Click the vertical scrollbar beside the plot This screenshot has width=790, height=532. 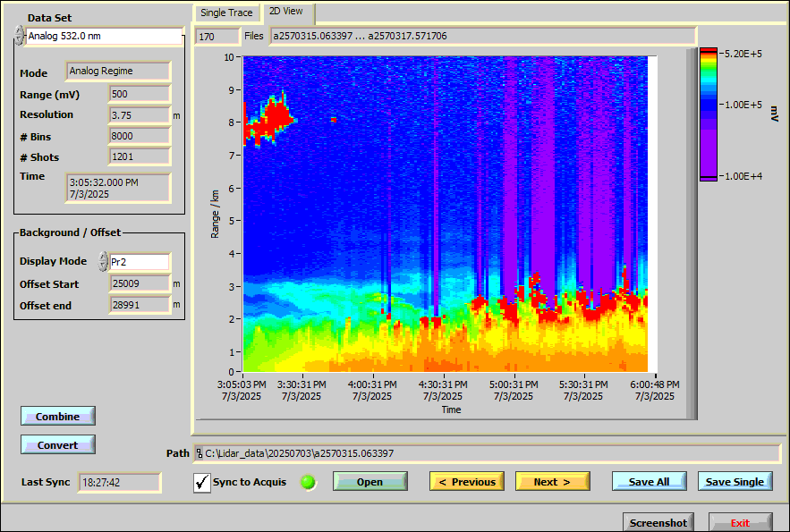[691, 232]
